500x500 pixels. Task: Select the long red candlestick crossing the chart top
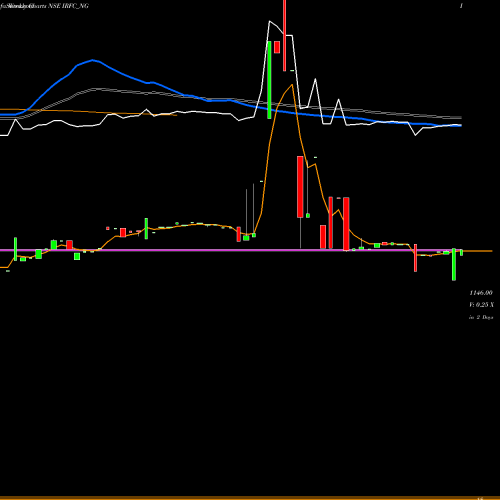[284, 35]
